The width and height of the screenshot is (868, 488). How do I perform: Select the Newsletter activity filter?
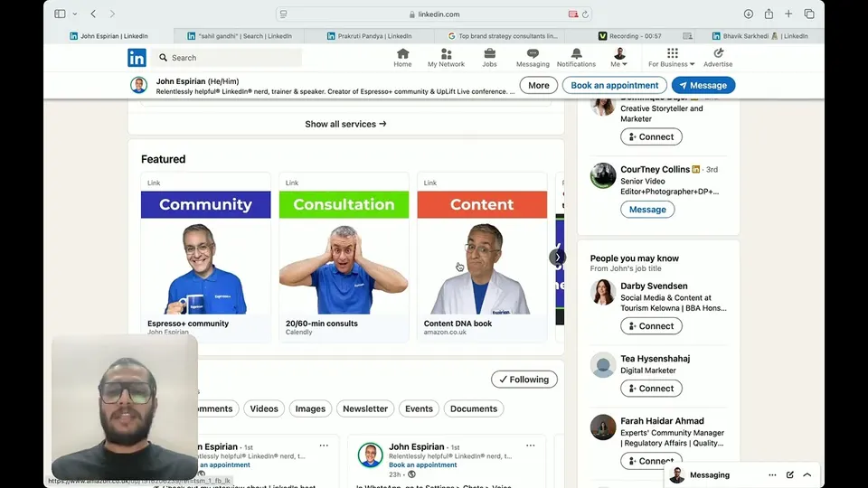[x=365, y=408]
